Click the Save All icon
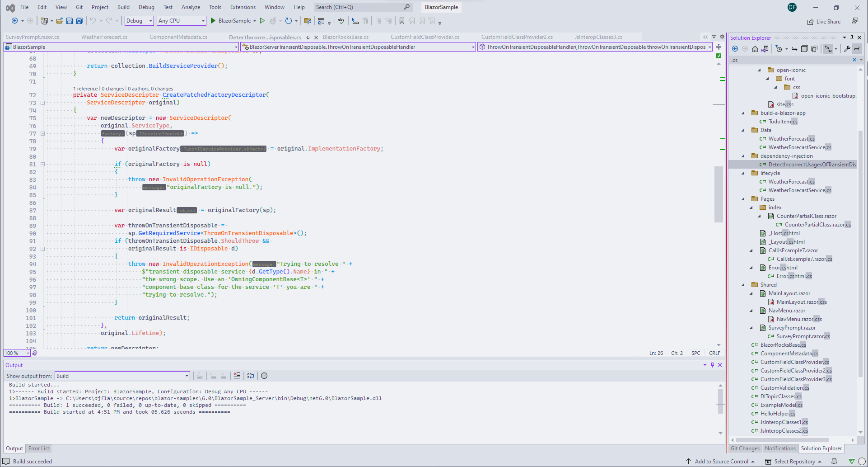Screen dimensions: 868x467 coord(79,21)
